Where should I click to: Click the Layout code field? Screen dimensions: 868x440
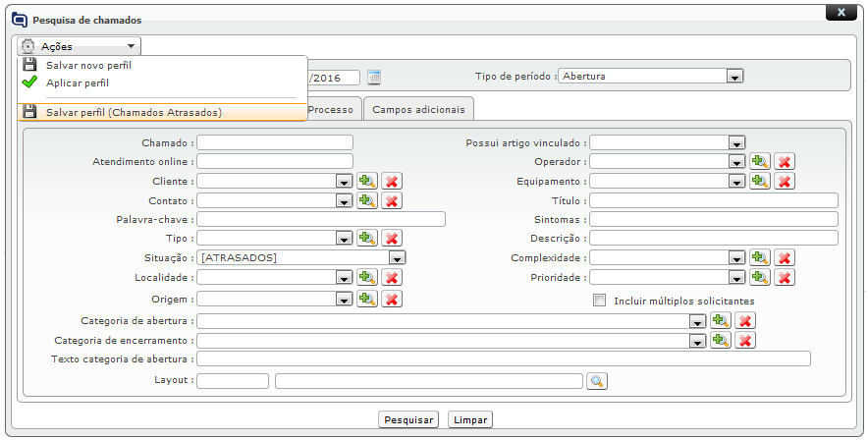233,381
